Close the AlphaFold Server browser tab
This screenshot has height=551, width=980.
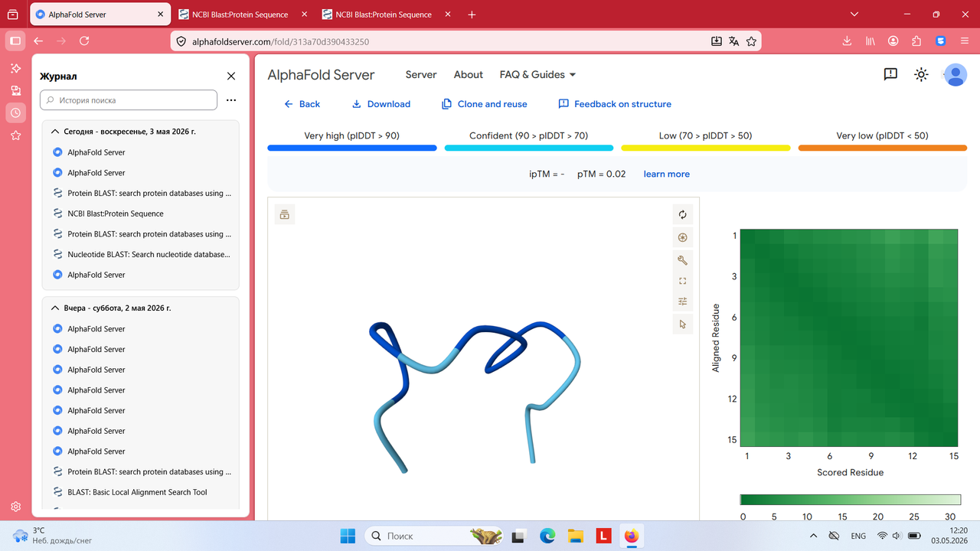tap(159, 15)
